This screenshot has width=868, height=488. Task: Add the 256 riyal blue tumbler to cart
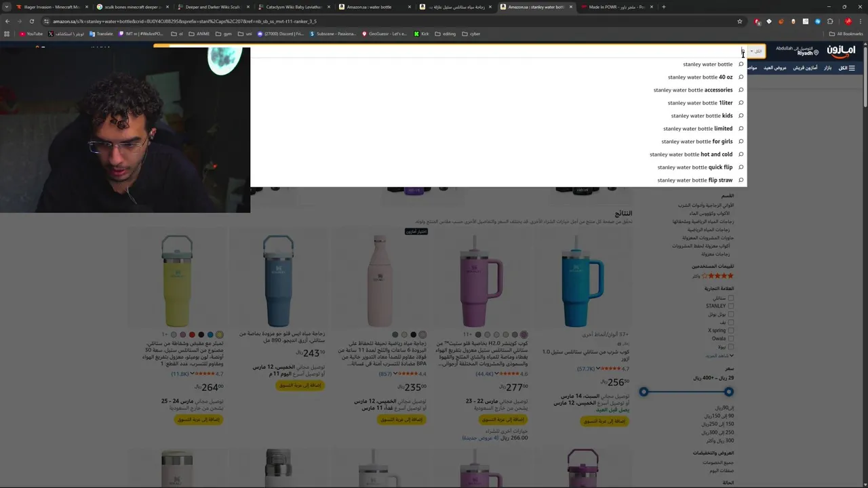tap(603, 421)
